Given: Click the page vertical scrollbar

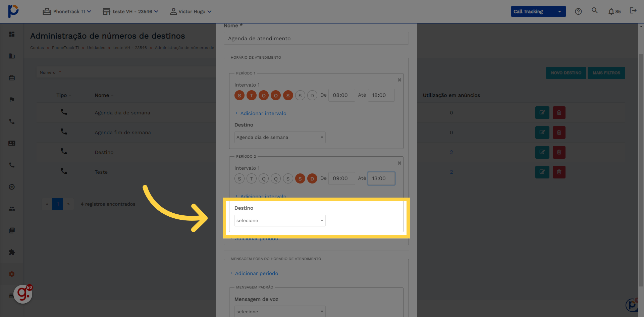Looking at the screenshot, I should [641, 170].
